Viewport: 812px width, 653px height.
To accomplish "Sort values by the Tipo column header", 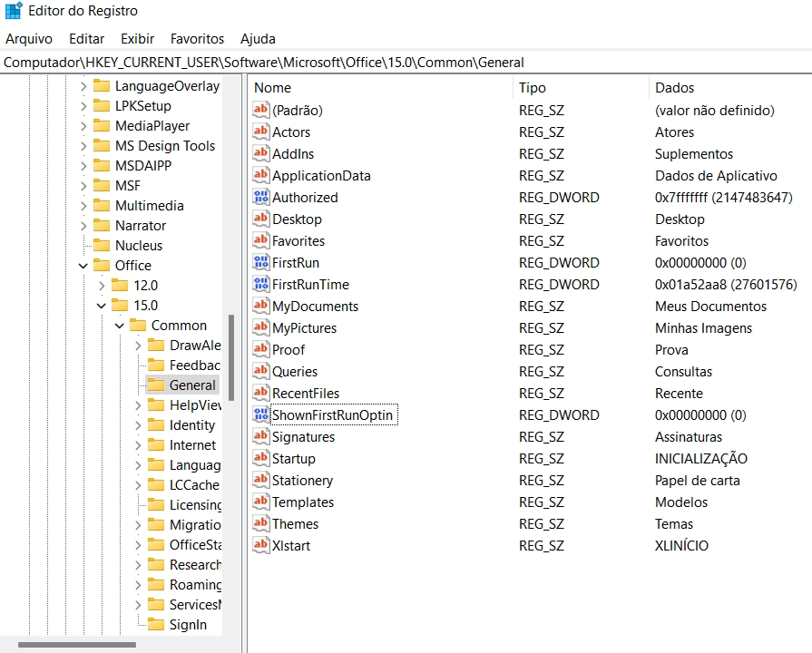I will click(x=581, y=87).
